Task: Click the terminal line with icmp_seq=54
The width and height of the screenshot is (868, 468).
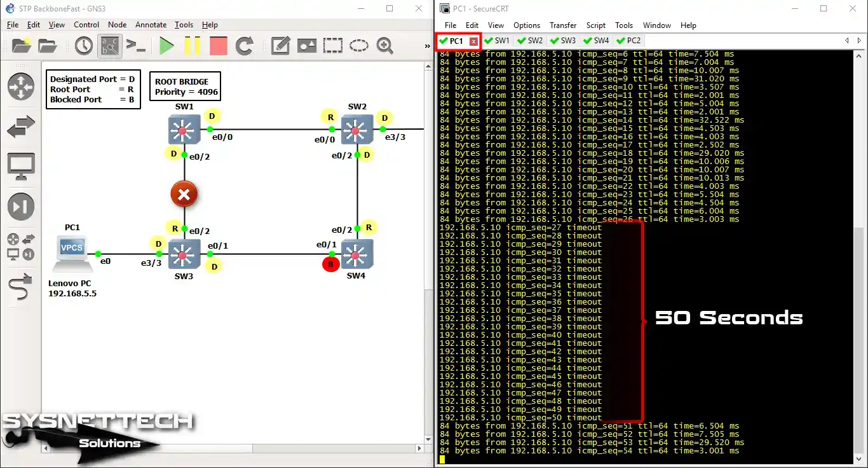Action: (589, 451)
